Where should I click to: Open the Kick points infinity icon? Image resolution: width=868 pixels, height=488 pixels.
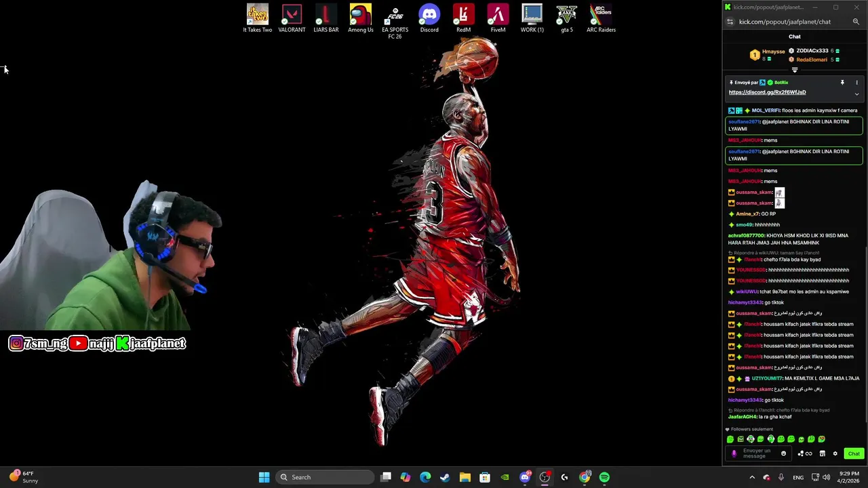[805, 453]
